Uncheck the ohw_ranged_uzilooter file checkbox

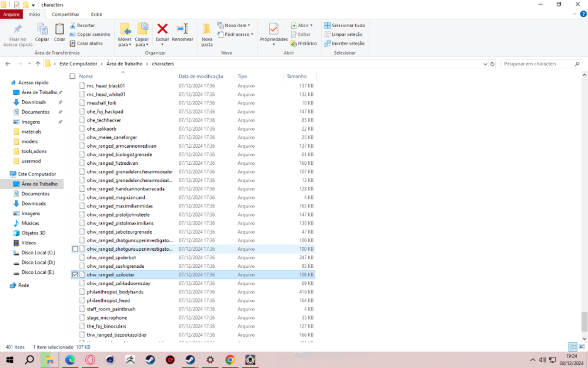[75, 275]
